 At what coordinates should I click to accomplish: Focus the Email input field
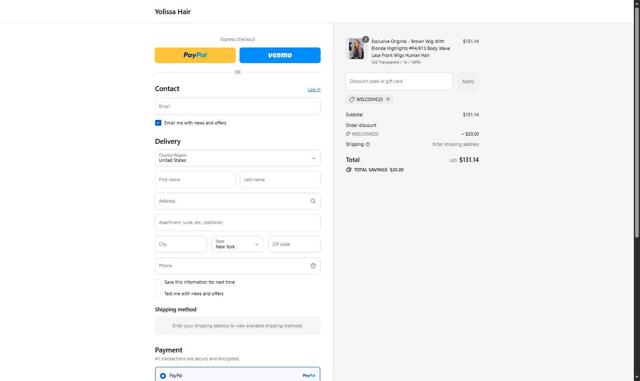tap(238, 106)
